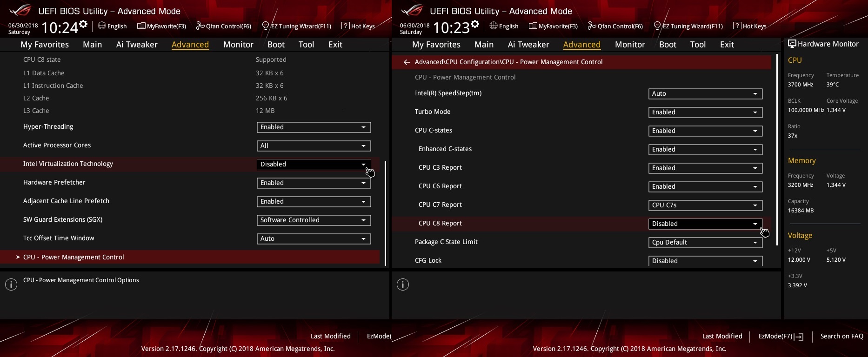868x357 pixels.
Task: Click the back arrow in the breadcrumb bar
Action: [x=407, y=62]
